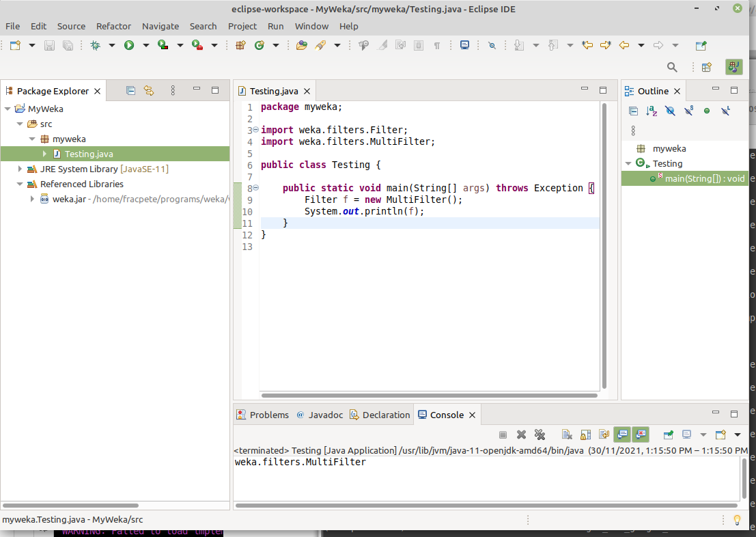The height and width of the screenshot is (537, 756).
Task: Toggle Hide Non-Public Members in Outline
Action: click(x=707, y=111)
